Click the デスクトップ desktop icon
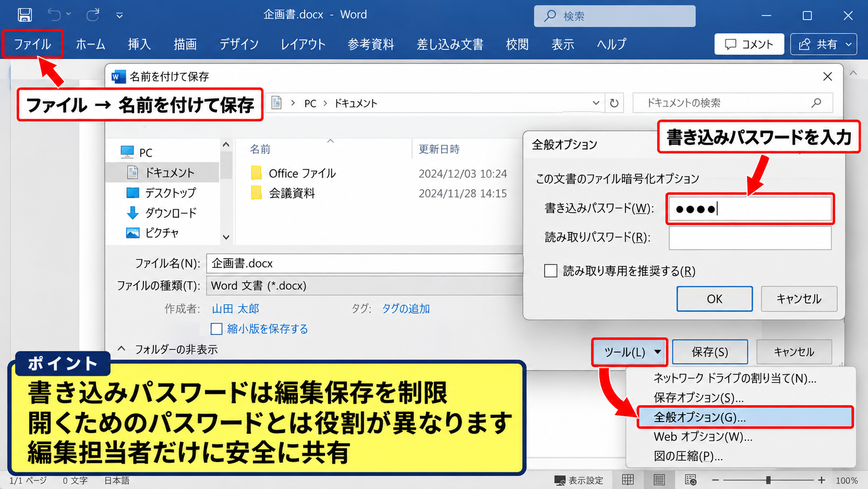The height and width of the screenshot is (489, 868). pyautogui.click(x=133, y=193)
